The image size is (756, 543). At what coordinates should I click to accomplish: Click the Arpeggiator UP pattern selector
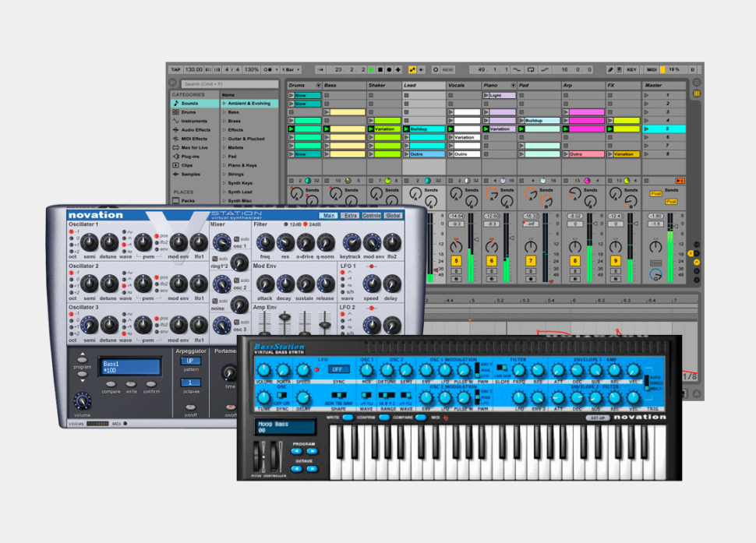click(x=190, y=361)
